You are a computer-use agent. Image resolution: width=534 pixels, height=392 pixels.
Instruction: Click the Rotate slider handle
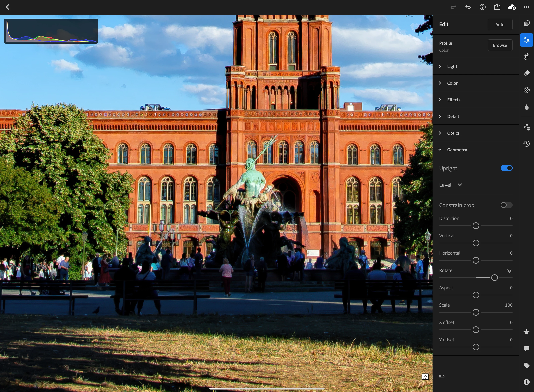coord(494,278)
